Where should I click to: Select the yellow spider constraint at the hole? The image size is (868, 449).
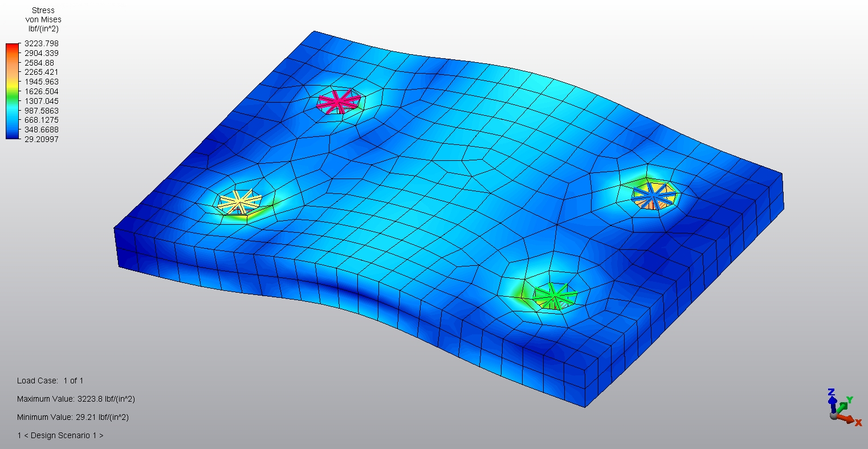[x=240, y=201]
